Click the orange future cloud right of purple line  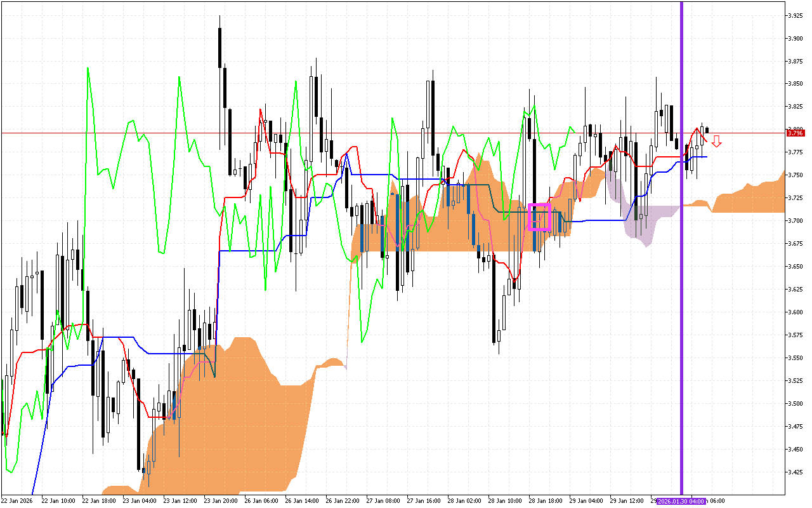(749, 197)
